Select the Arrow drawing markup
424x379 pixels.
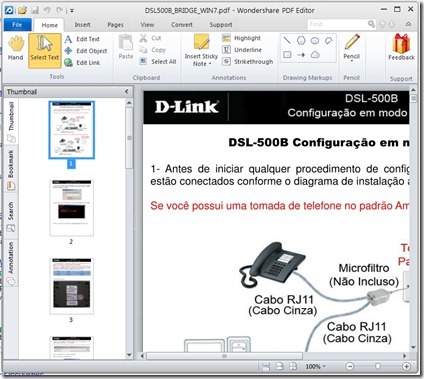pyautogui.click(x=301, y=54)
